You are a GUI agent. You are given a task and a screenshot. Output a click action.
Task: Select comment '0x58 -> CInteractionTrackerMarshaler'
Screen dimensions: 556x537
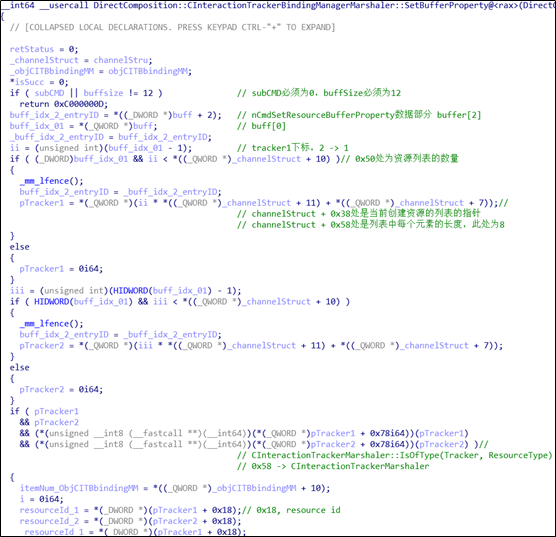coord(333,467)
